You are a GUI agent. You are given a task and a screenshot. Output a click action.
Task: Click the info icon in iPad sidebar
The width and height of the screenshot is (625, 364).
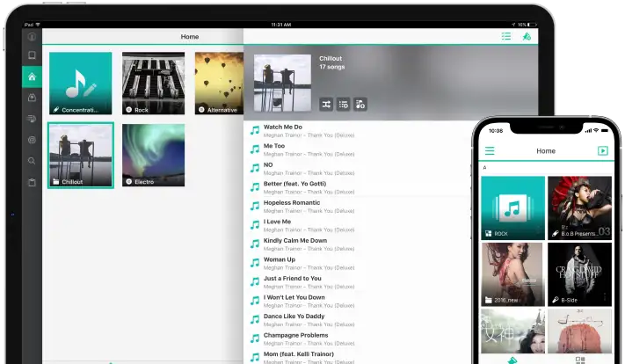click(x=32, y=37)
